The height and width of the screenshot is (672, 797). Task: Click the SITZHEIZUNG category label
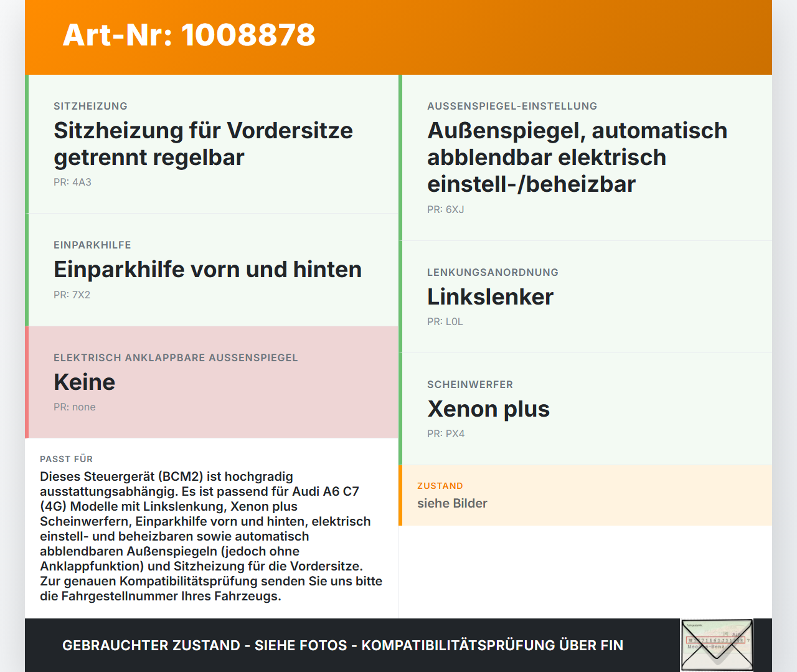[90, 106]
